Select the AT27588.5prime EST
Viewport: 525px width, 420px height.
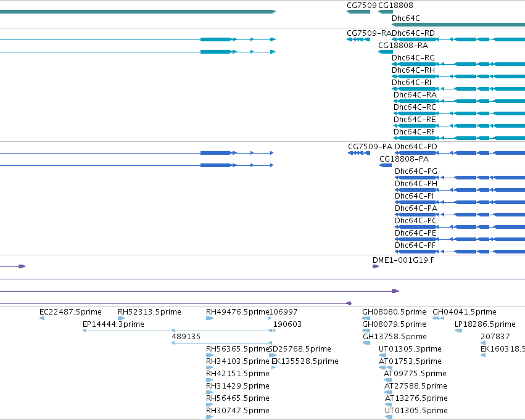[389, 393]
